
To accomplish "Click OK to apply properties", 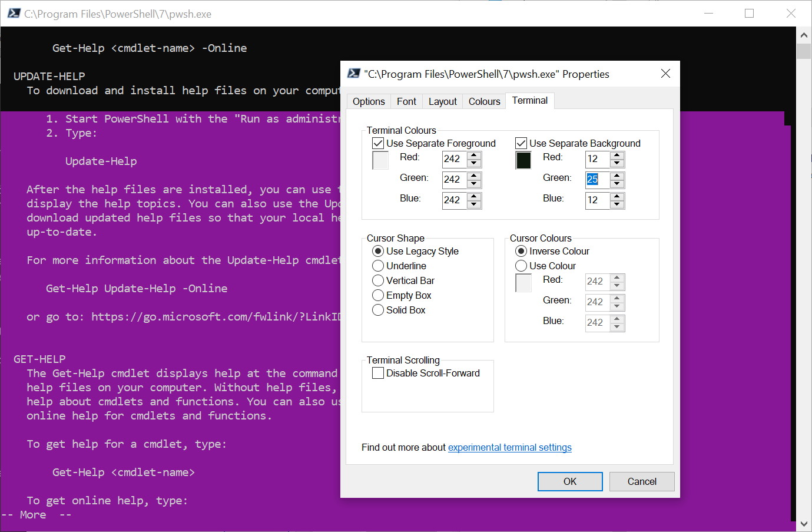I will (x=570, y=481).
